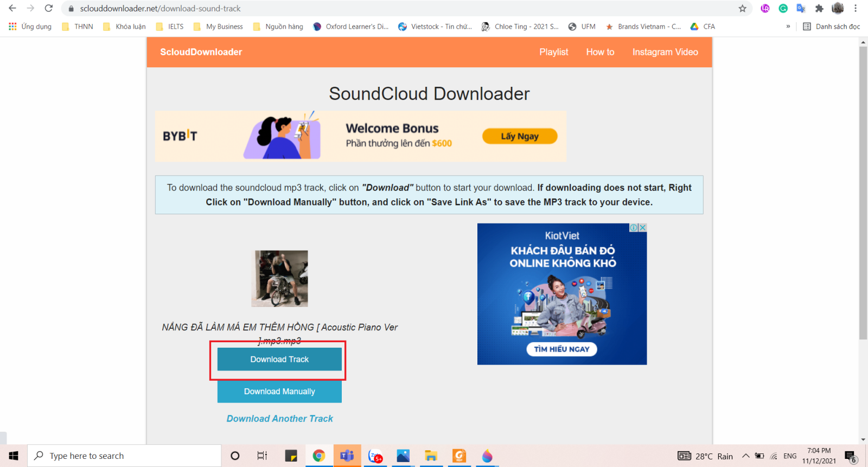Viewport: 868px width, 467px height.
Task: Open the CFA Google Drive bookmark
Action: 703,27
